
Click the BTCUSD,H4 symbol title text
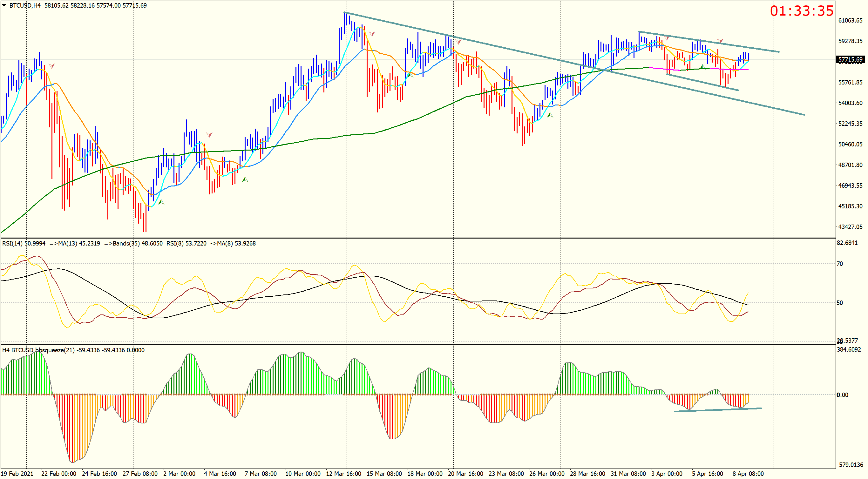25,5
